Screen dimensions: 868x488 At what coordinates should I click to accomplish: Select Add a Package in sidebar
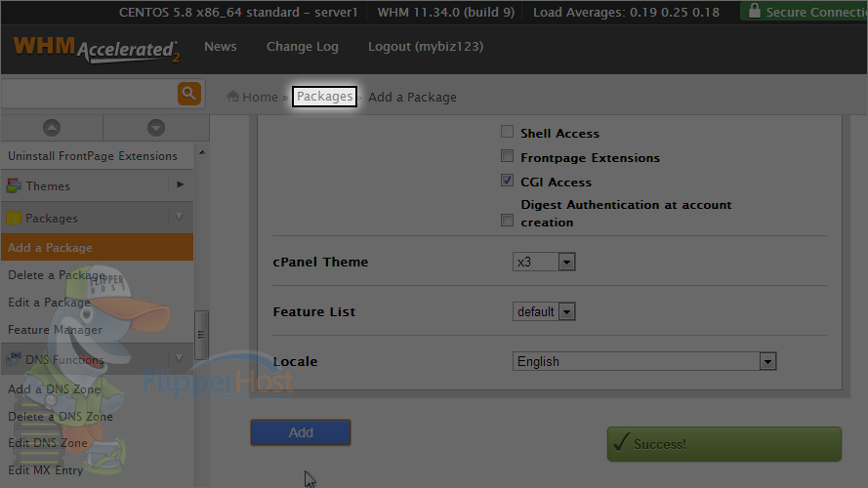(97, 247)
